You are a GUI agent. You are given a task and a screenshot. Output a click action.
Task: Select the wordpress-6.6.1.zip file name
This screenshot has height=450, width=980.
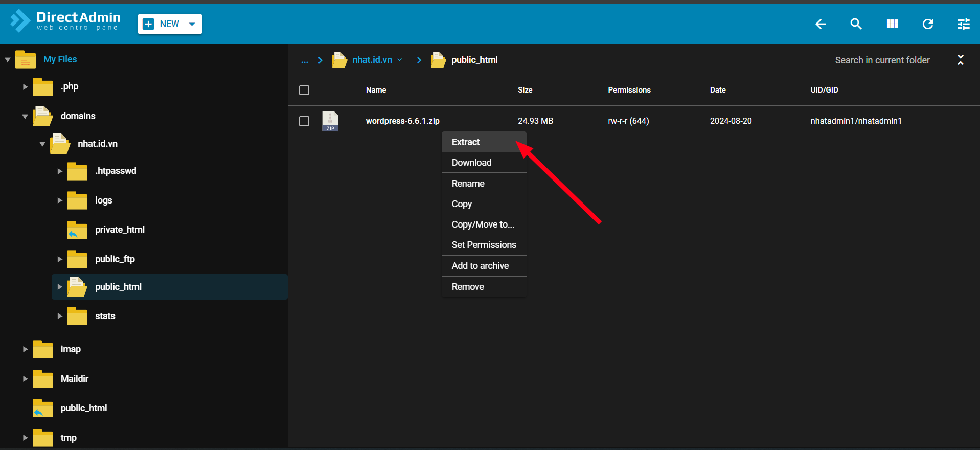coord(403,121)
